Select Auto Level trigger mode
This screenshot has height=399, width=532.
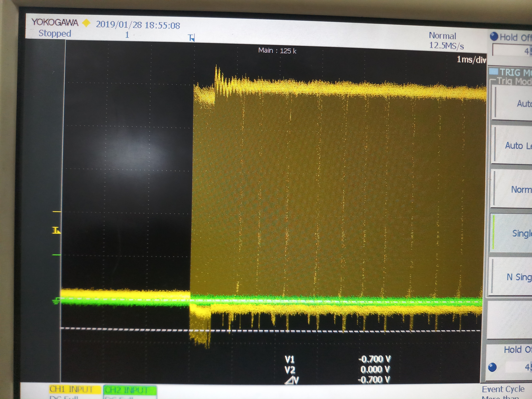point(512,145)
